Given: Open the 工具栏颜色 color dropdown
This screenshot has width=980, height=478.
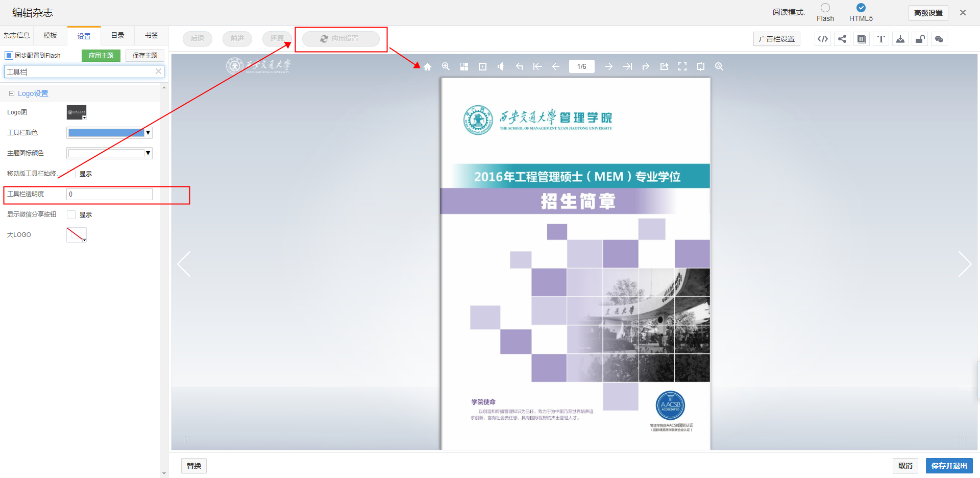Looking at the screenshot, I should click(x=110, y=133).
